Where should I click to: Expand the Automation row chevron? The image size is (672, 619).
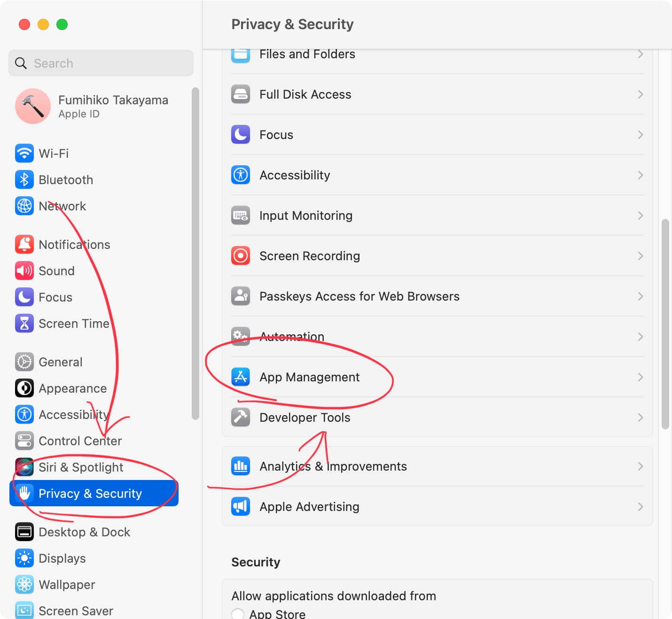click(x=640, y=337)
